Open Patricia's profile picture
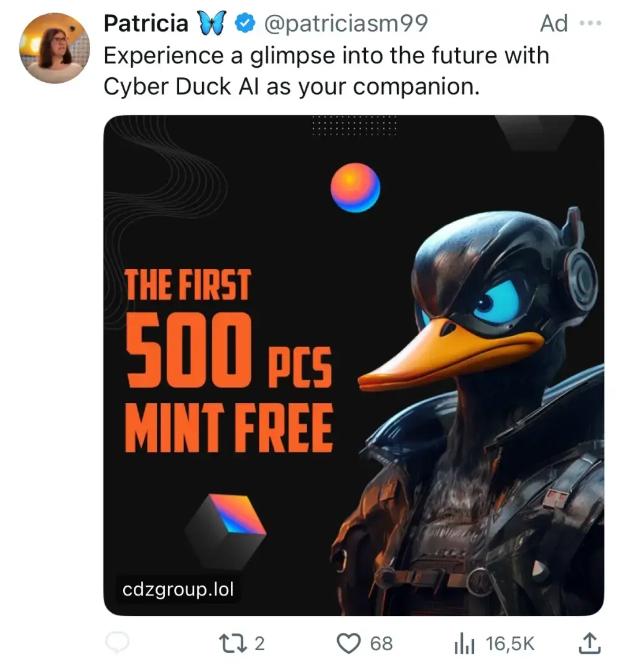This screenshot has height=672, width=624. [x=55, y=48]
